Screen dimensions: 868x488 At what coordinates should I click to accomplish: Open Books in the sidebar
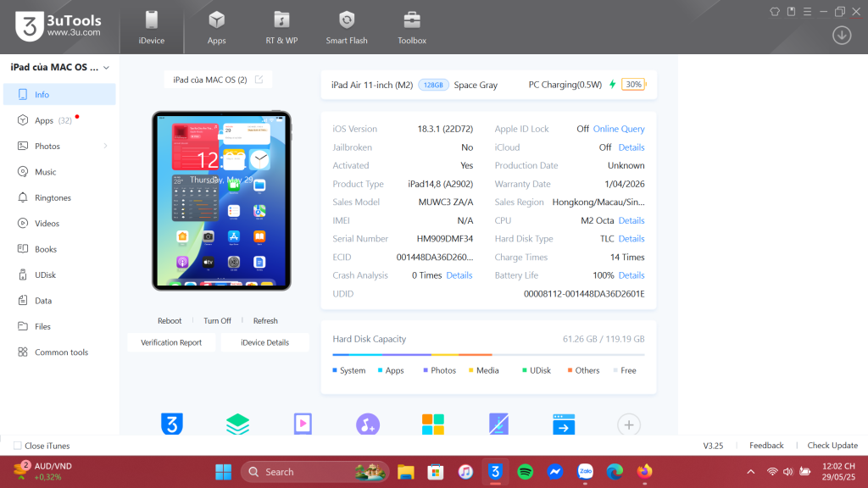pyautogui.click(x=59, y=249)
